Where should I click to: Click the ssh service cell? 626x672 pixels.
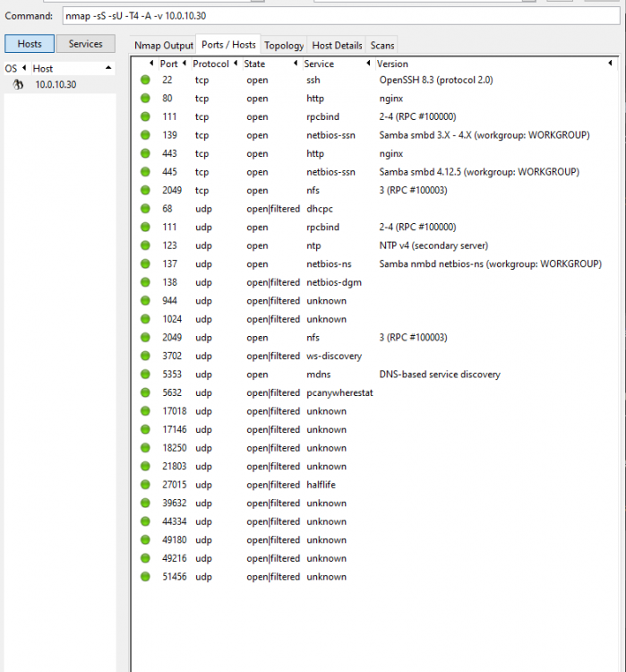[313, 80]
